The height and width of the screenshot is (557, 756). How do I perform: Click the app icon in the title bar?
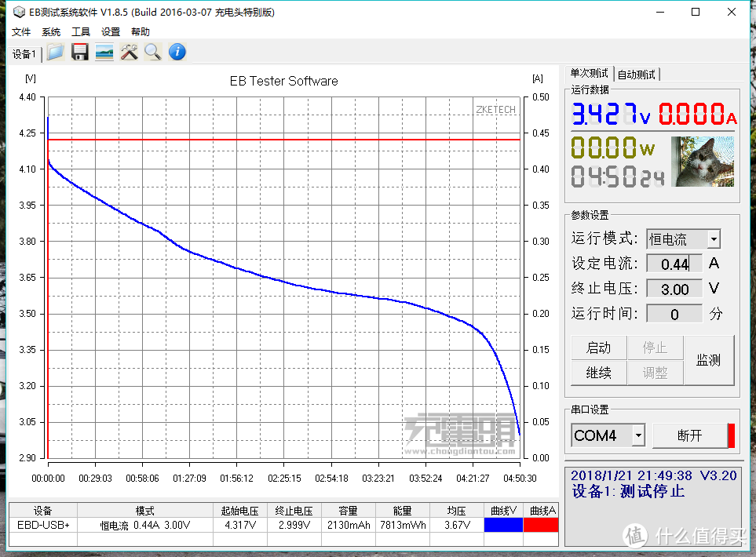click(x=16, y=13)
